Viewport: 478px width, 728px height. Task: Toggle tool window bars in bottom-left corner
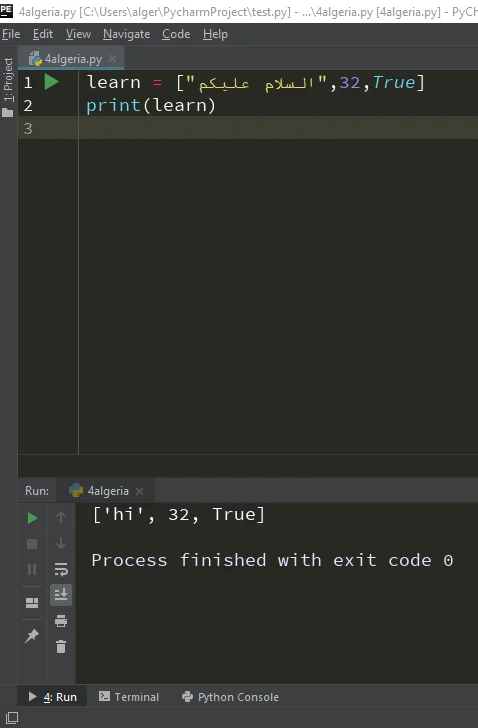[12, 718]
